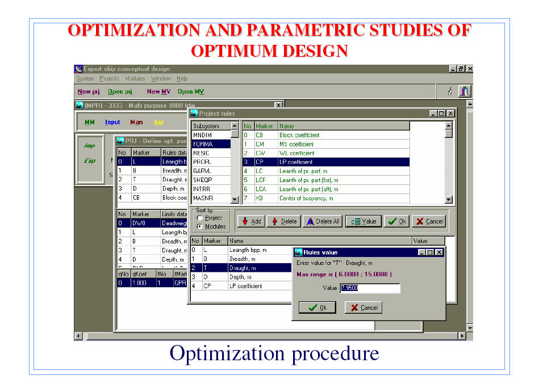Click the upper rules table scroll-up arrow
Viewport: 539px width, 392px height.
pos(449,125)
